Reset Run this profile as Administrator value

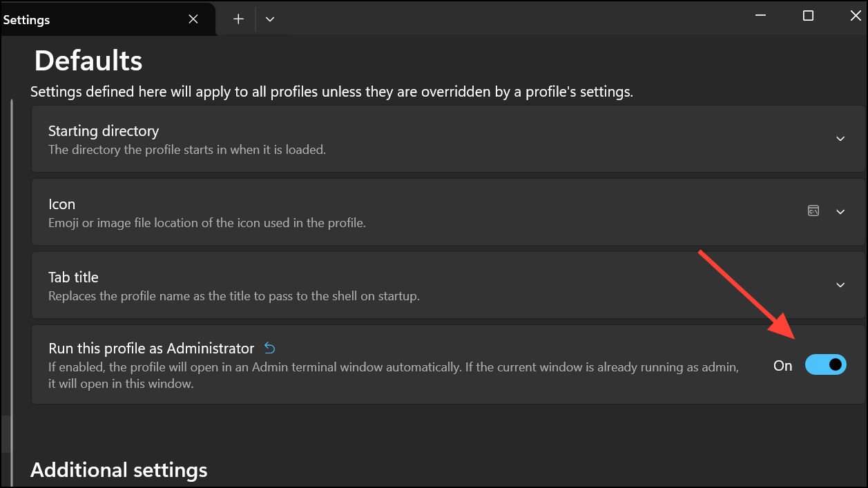pyautogui.click(x=270, y=348)
